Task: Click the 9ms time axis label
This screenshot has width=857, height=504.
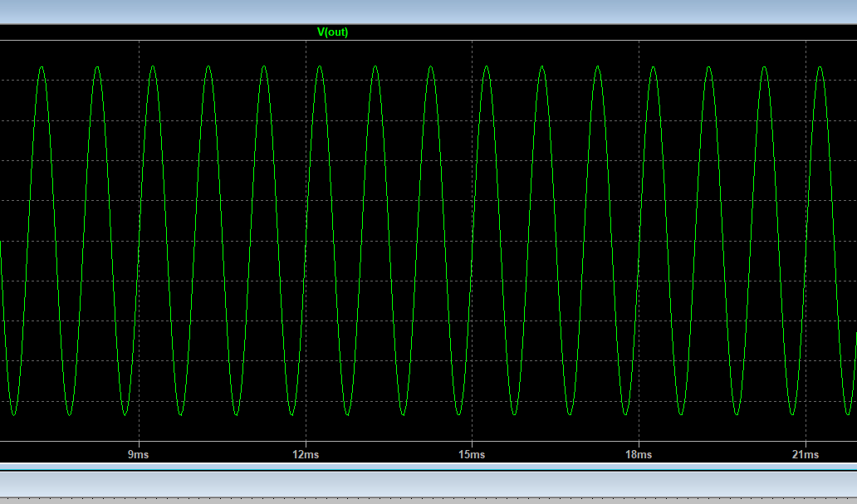Action: (139, 454)
